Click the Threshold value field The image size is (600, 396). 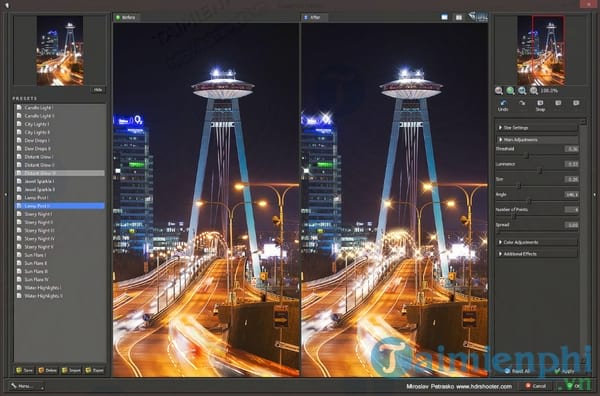pos(571,149)
